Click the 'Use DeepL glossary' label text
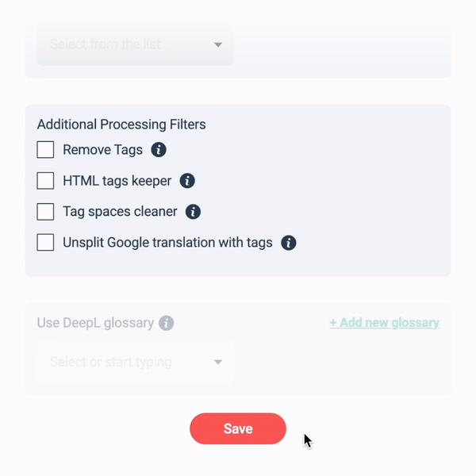 tap(95, 323)
